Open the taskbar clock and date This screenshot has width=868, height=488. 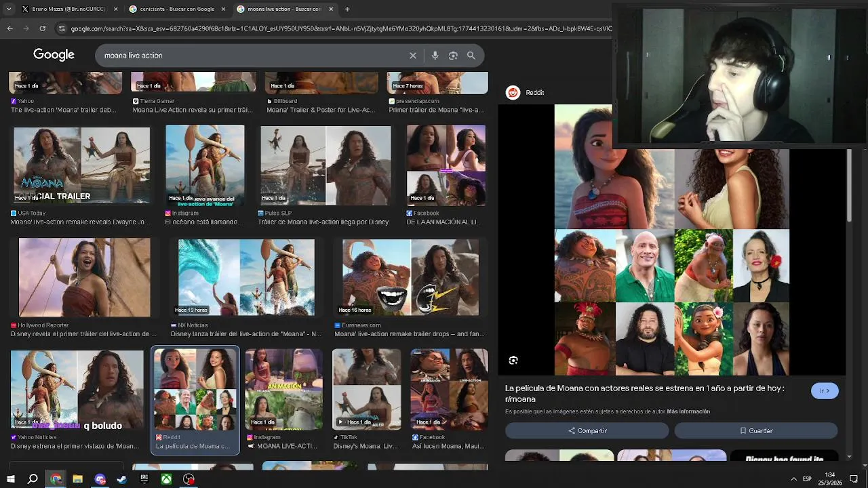tap(830, 479)
